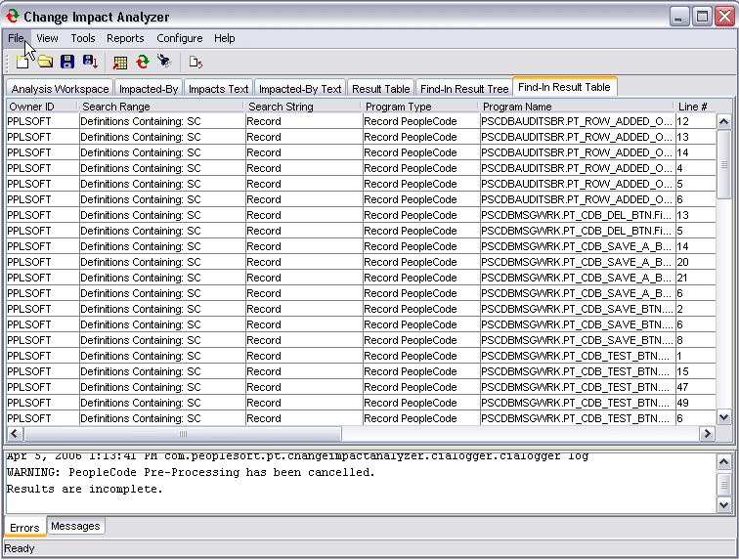Select the Find-In Result Table tab
The image size is (739, 560).
[564, 87]
